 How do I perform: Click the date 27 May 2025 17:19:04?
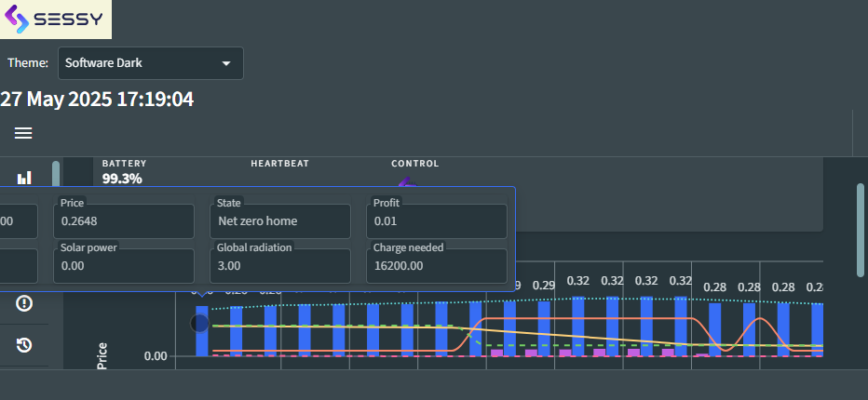tap(96, 100)
